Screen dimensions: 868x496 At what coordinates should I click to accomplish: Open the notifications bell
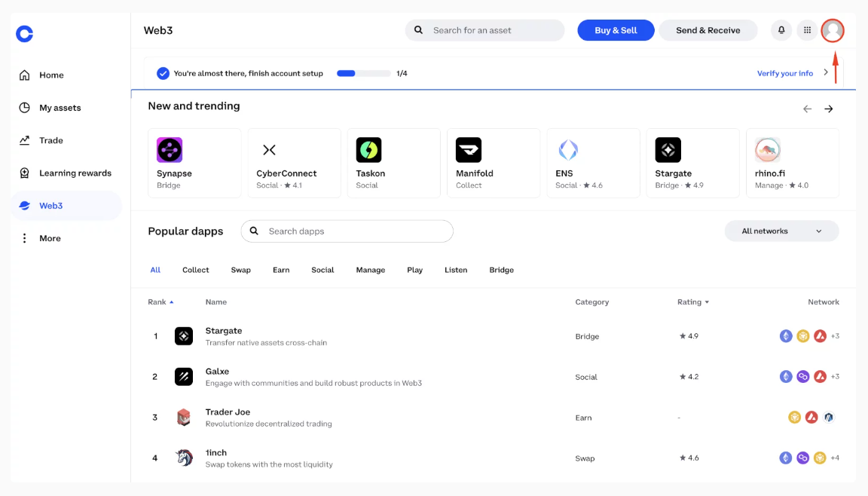pyautogui.click(x=781, y=30)
